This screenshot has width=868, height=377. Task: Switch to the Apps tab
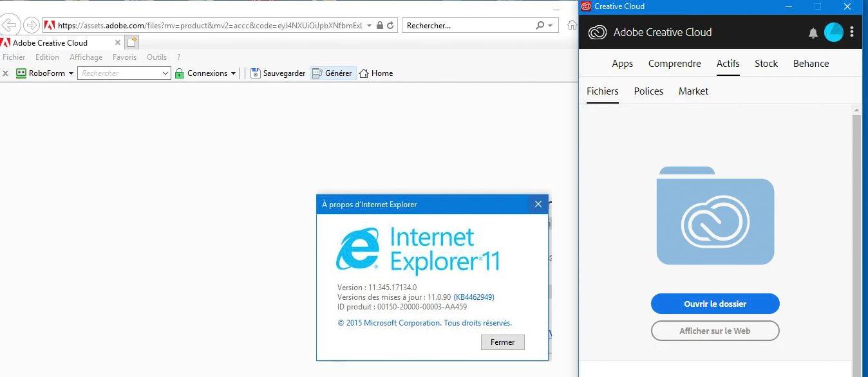tap(623, 64)
